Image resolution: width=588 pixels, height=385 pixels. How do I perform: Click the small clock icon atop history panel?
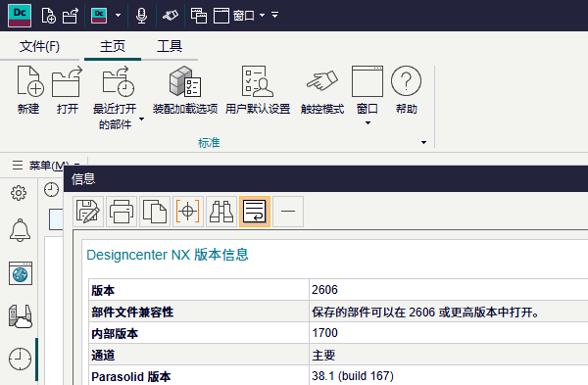point(51,190)
